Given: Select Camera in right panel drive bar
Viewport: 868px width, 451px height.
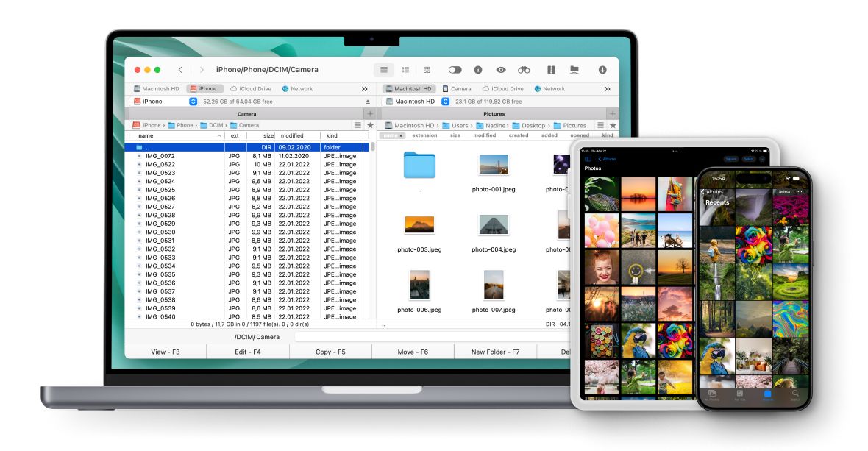Looking at the screenshot, I should 457,88.
